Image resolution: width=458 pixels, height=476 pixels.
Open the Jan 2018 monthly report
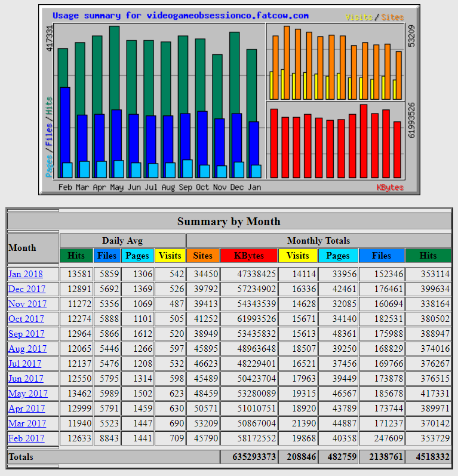pyautogui.click(x=26, y=274)
